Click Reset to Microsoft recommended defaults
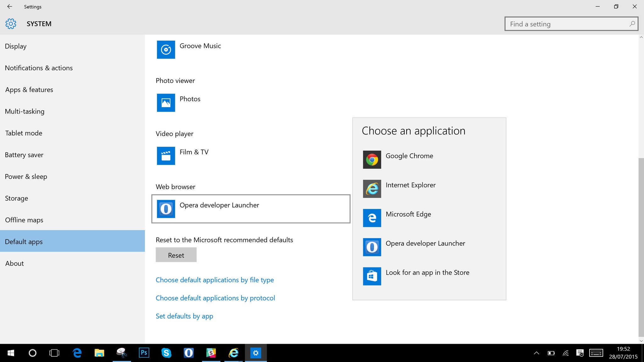The width and height of the screenshot is (644, 362). tap(176, 255)
